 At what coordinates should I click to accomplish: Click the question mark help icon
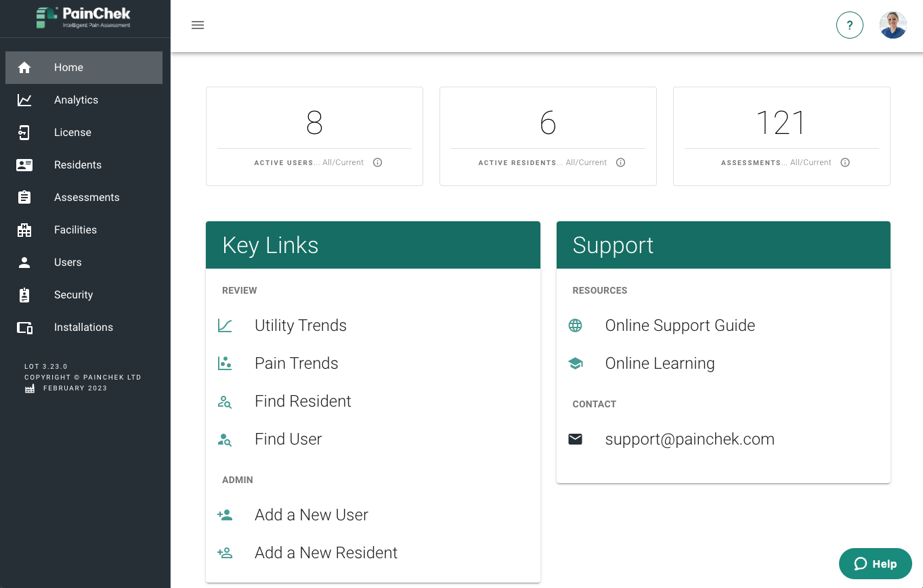(850, 25)
